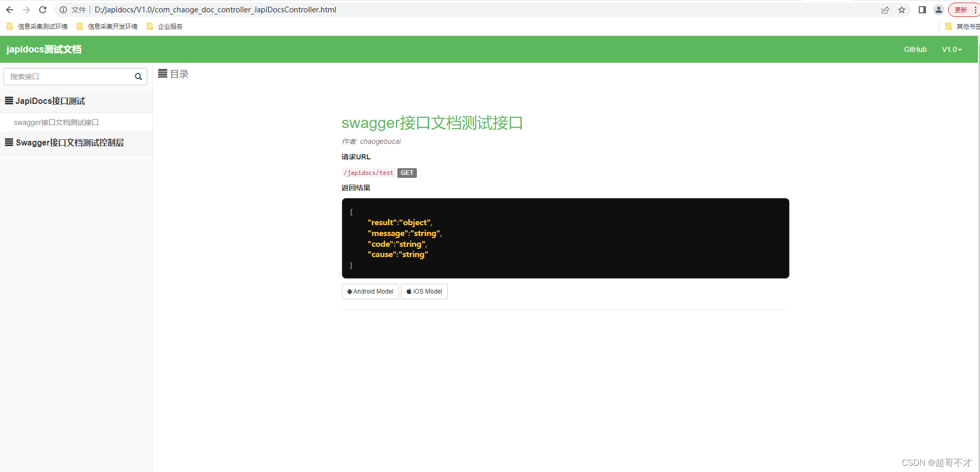
Task: View site info icon in address bar
Action: 63,10
